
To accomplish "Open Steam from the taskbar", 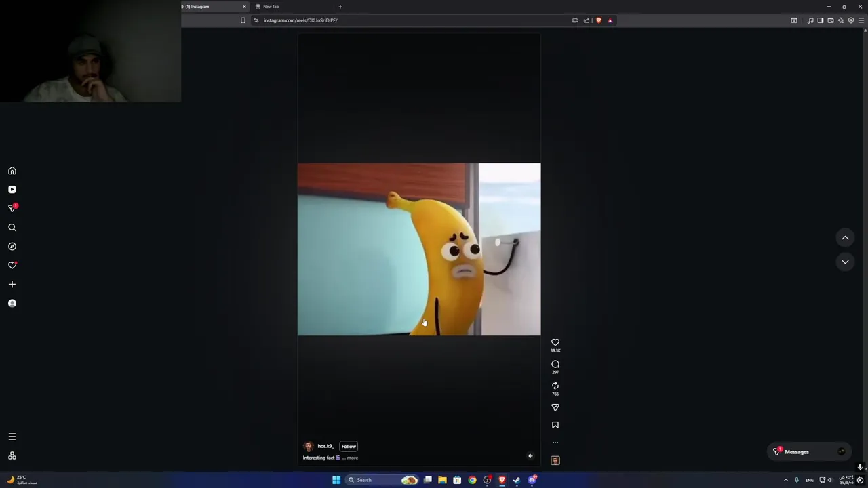I will pos(517,480).
